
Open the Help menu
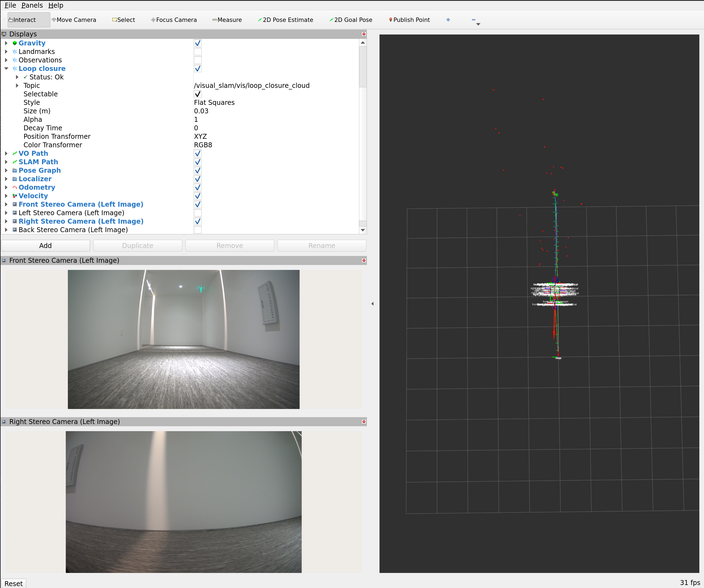click(56, 5)
